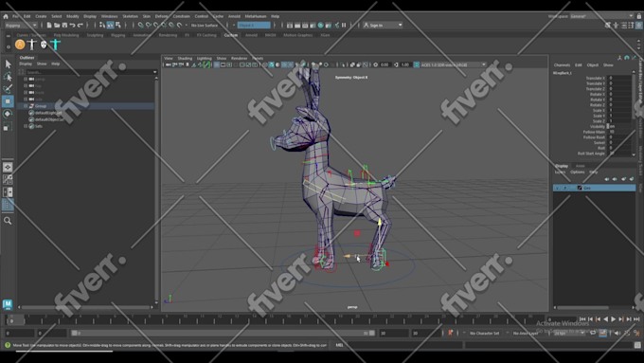Open the Deform menu
The width and height of the screenshot is (644, 363).
coord(161,16)
